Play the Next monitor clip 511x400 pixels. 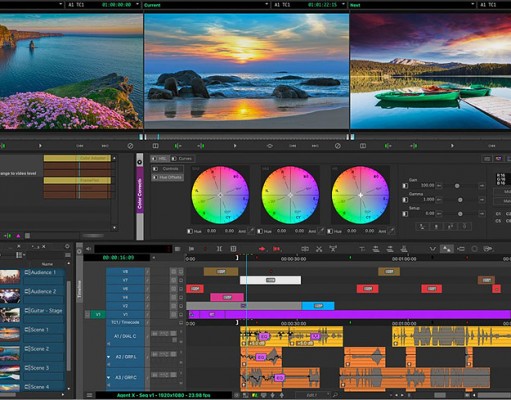click(452, 146)
